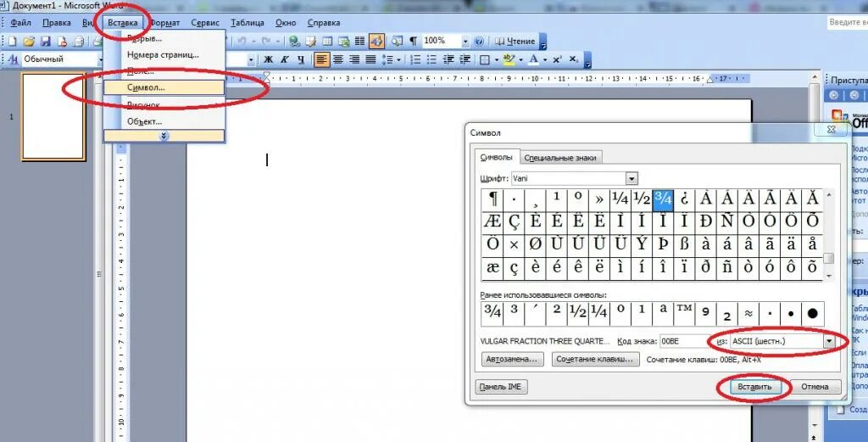Open the Файл menu
This screenshot has height=442, width=868.
[20, 23]
